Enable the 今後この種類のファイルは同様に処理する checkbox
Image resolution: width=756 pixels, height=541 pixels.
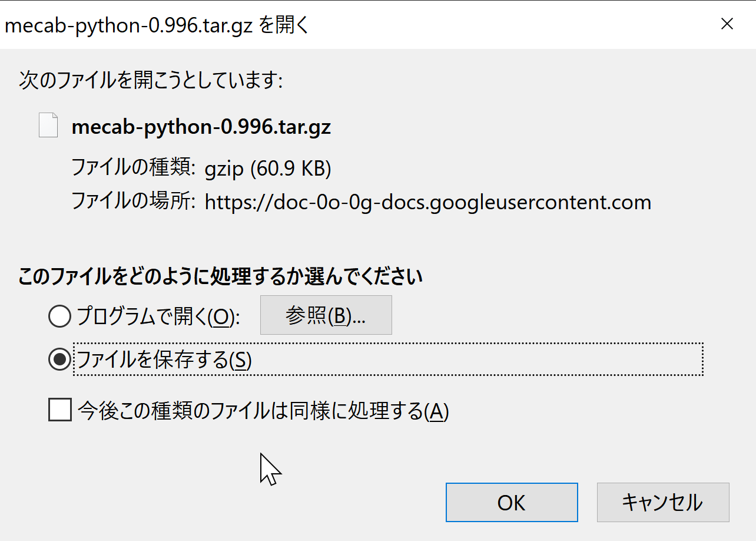[x=60, y=410]
